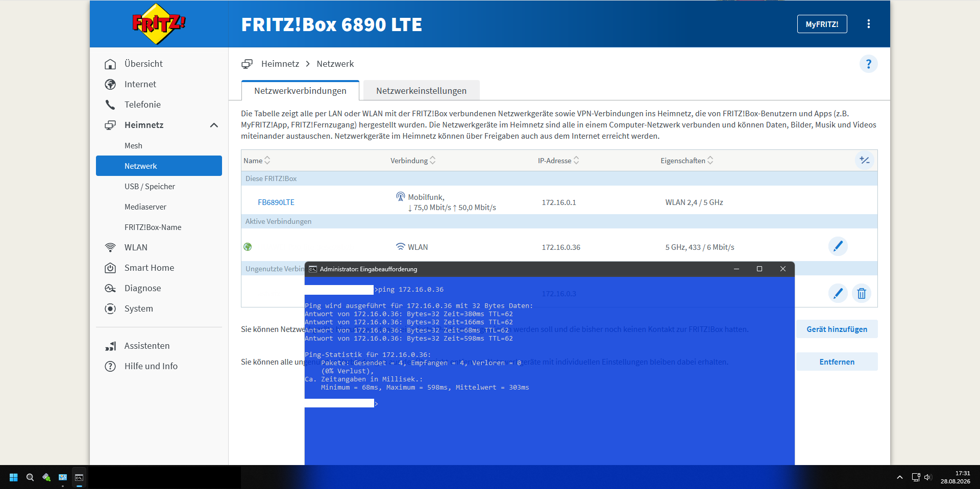Switch to the Netzwerkverbindungen tab

point(300,90)
